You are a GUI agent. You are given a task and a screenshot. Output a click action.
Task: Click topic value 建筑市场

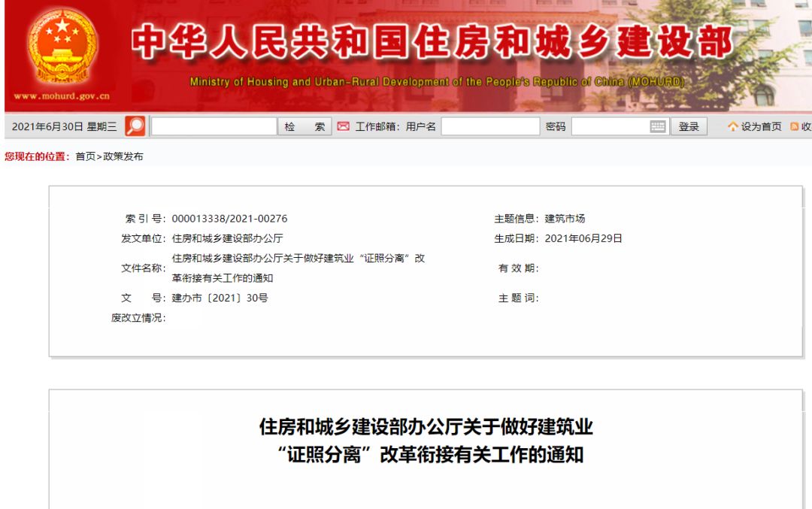click(x=565, y=219)
